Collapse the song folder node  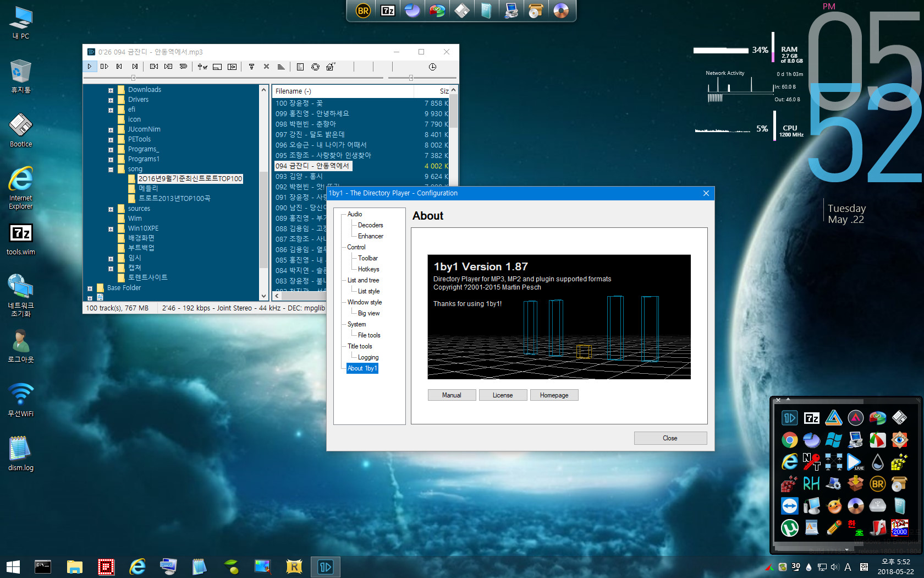pyautogui.click(x=111, y=170)
